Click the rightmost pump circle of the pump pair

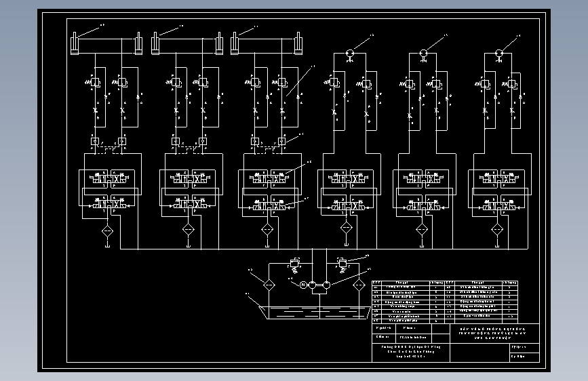(x=327, y=285)
